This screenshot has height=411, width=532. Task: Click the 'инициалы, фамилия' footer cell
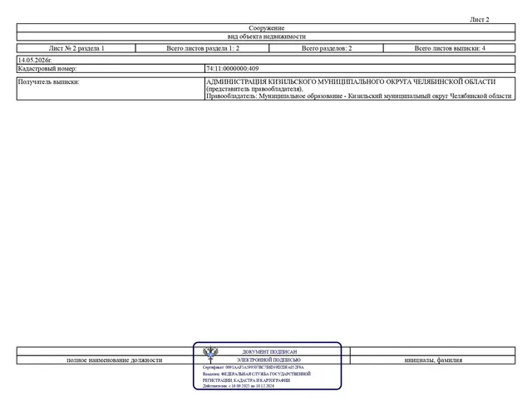point(433,360)
